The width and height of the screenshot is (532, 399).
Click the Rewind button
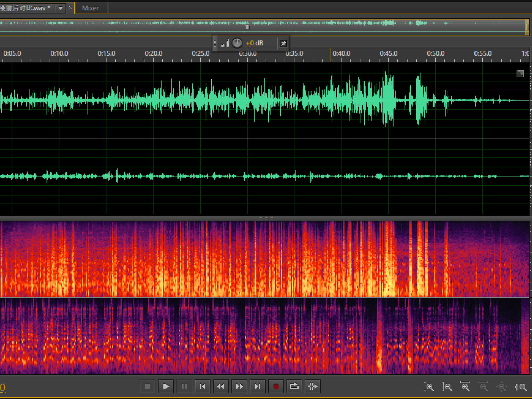click(221, 386)
